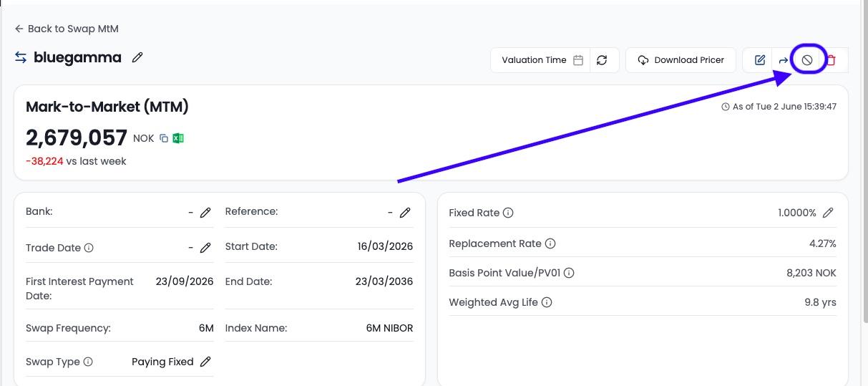
Task: Select the 8,203 NOK PV01 value
Action: click(x=811, y=273)
